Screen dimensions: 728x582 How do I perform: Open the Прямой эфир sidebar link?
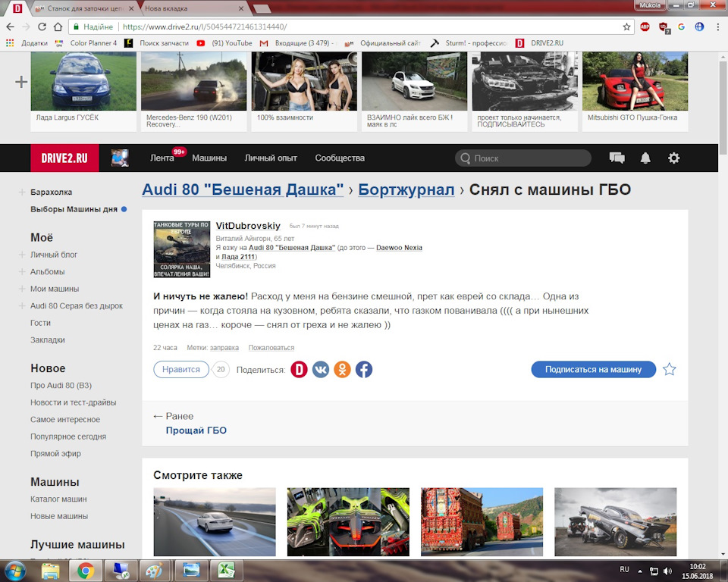55,454
